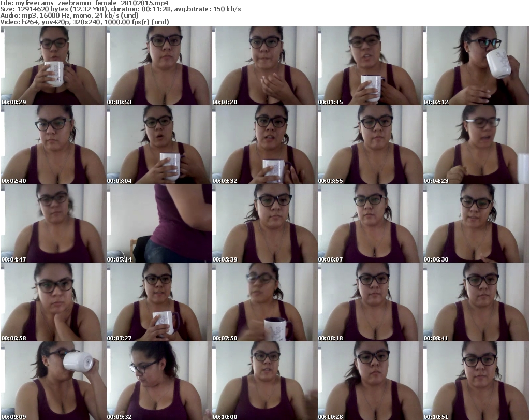The image size is (530, 420).
Task: Click the Size and duration info line
Action: click(121, 9)
